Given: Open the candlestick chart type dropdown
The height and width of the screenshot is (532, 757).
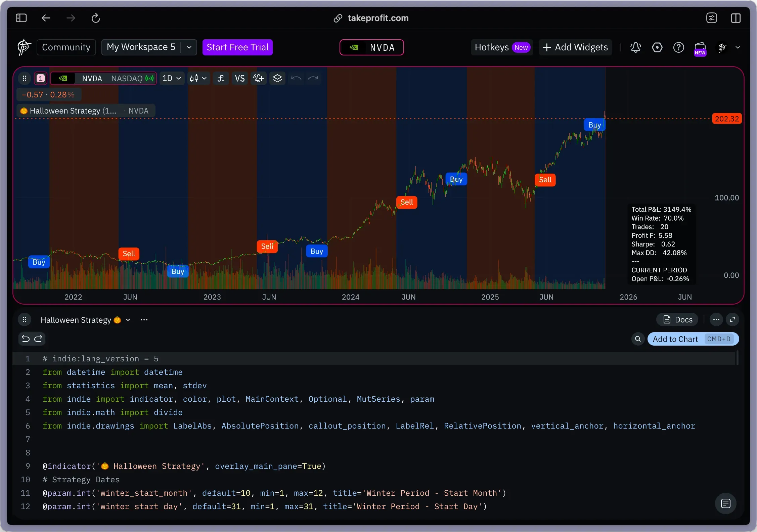Looking at the screenshot, I should [x=198, y=79].
